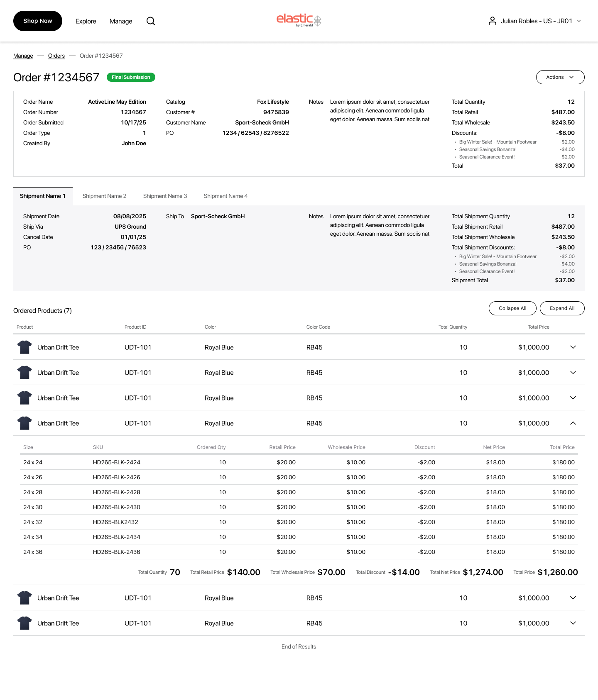Expand the first Urban Drift Tee row
The width and height of the screenshot is (598, 700).
(573, 347)
